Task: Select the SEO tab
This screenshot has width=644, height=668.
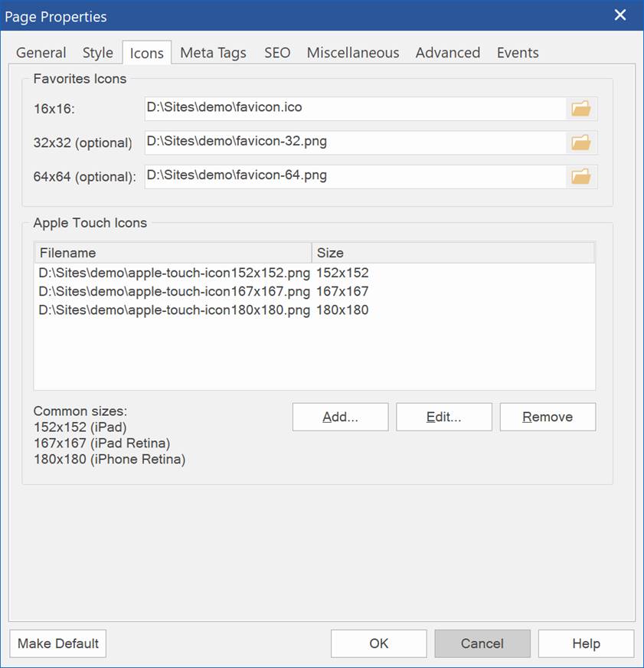Action: 277,53
